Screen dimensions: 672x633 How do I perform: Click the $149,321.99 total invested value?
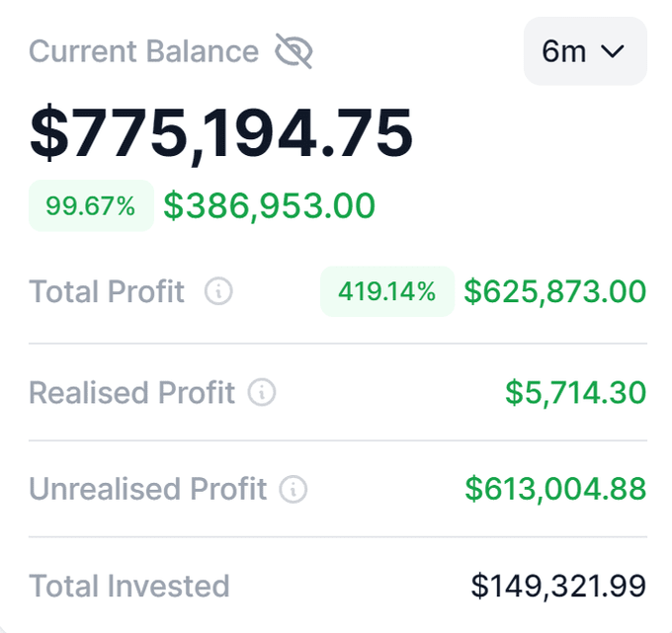(x=558, y=586)
